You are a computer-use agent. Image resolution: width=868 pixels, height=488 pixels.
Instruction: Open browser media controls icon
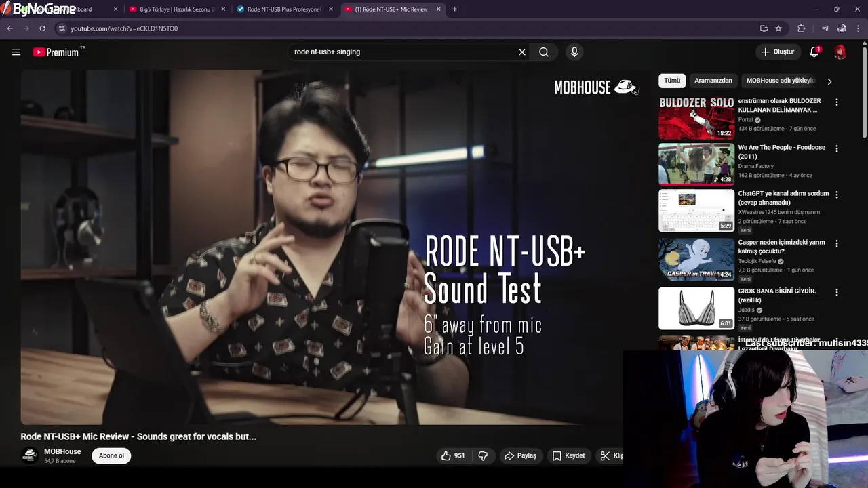825,28
